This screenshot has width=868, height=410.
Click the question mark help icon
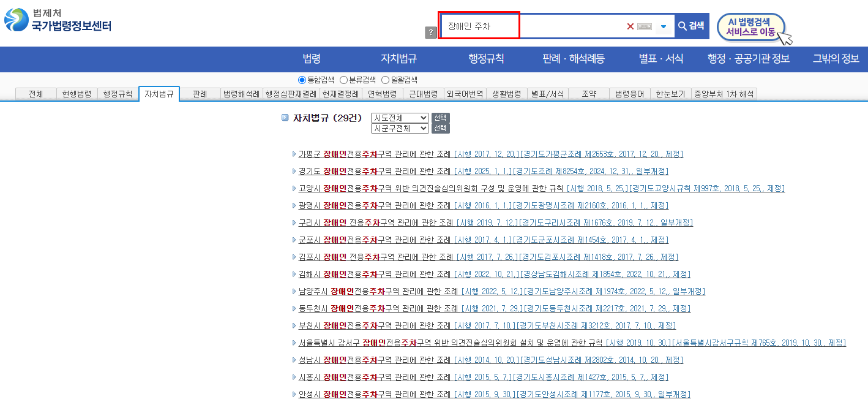432,33
